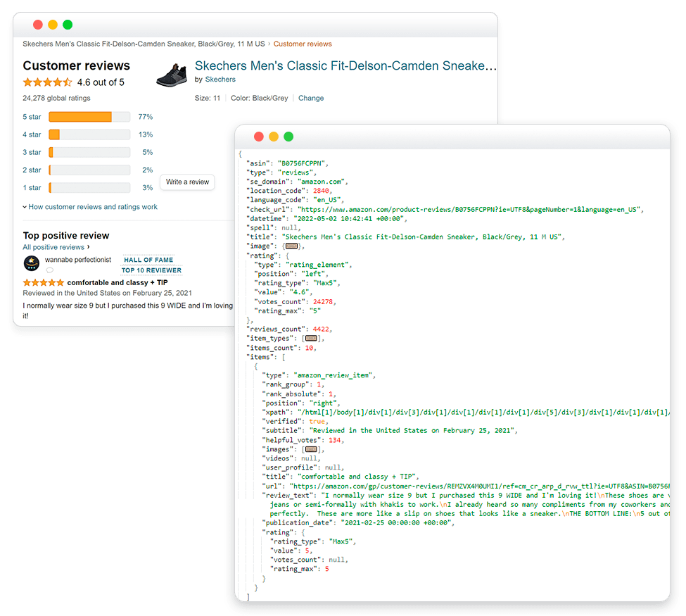This screenshot has width=686, height=616.
Task: Open the "All positive reviews" link
Action: click(52, 247)
